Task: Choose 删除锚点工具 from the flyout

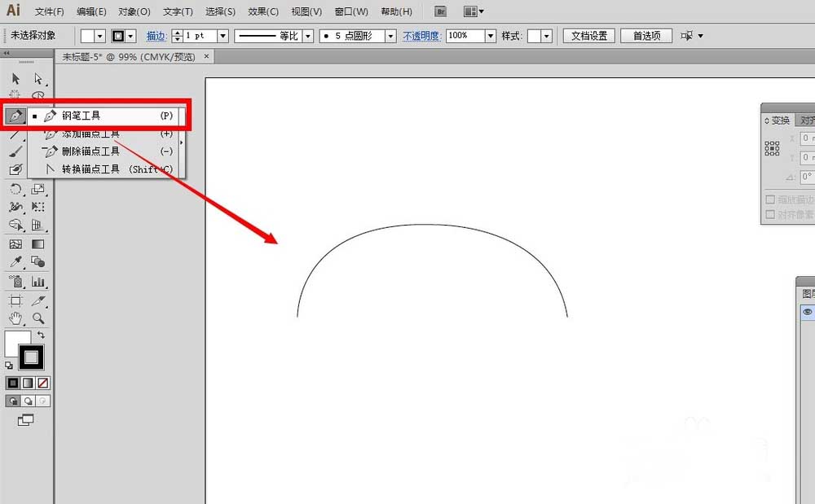Action: coord(90,151)
